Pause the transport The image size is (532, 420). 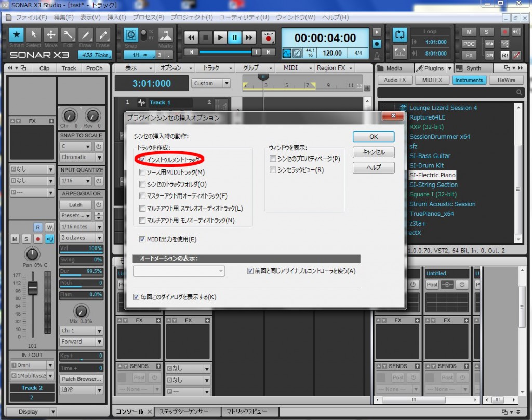234,38
